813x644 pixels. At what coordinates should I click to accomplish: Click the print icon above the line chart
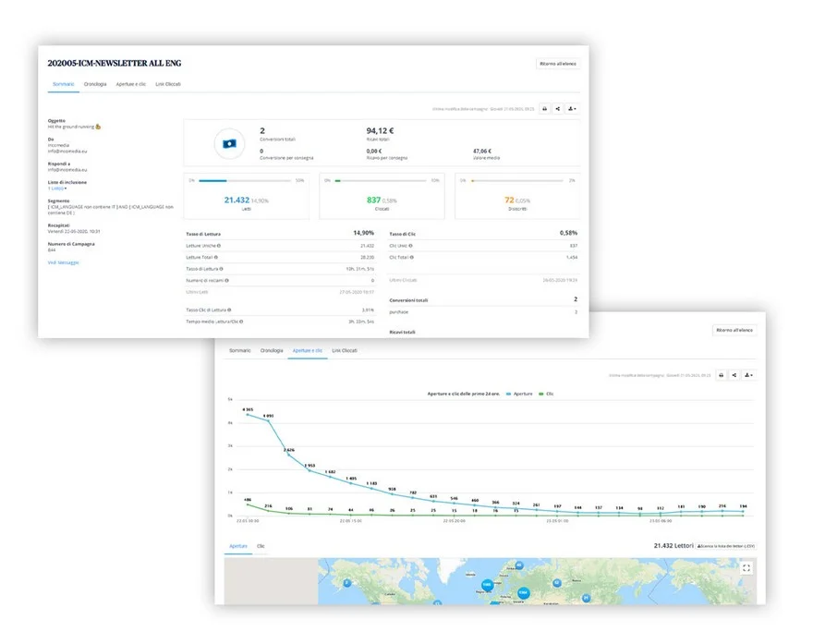pos(721,375)
